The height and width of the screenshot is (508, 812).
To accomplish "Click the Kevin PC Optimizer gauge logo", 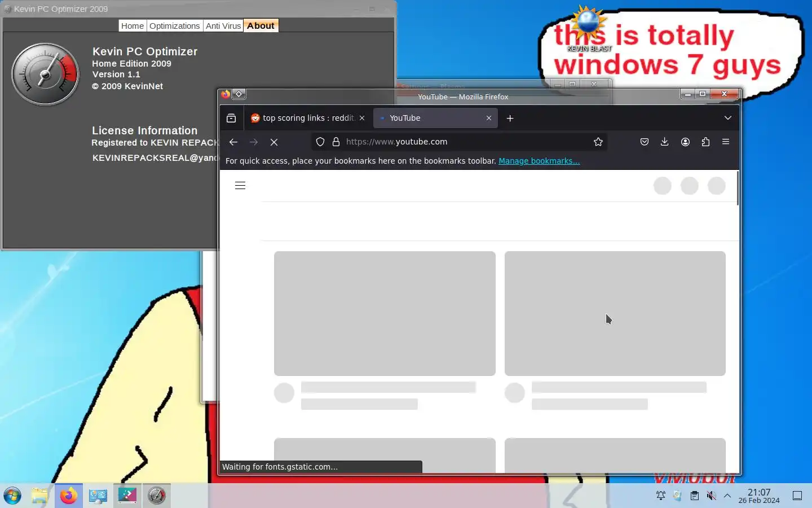I will 46,74.
